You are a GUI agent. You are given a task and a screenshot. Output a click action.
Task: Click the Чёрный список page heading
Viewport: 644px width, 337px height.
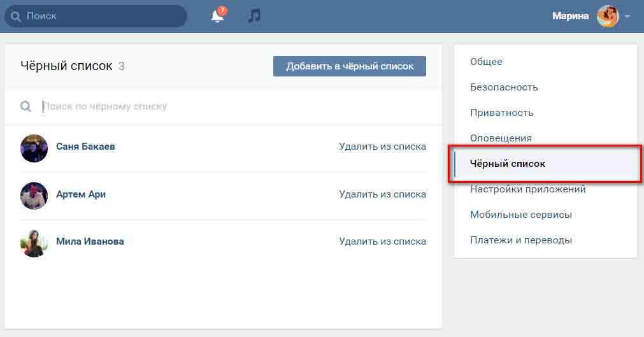[66, 66]
